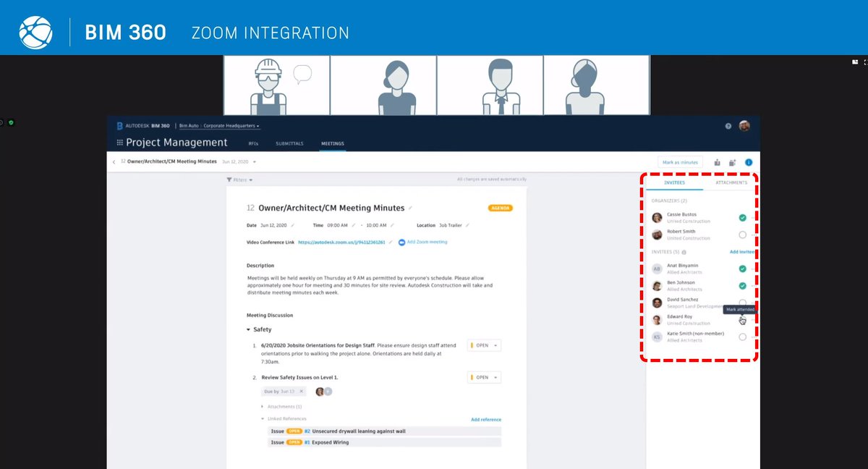Unmark Ben Johnson as attended

pyautogui.click(x=742, y=286)
